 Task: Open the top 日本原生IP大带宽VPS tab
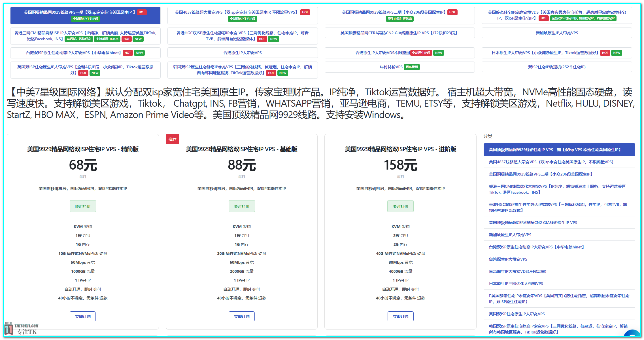(557, 53)
